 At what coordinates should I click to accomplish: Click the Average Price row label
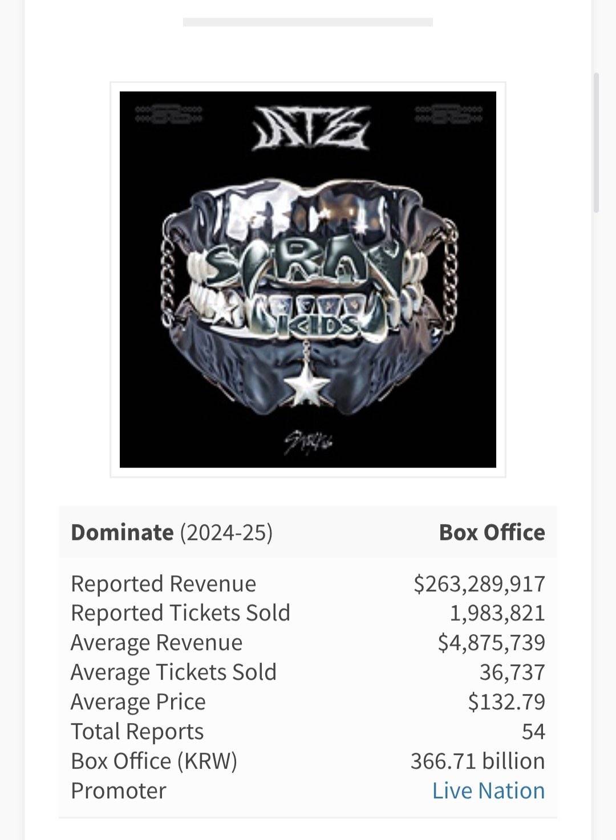point(138,702)
